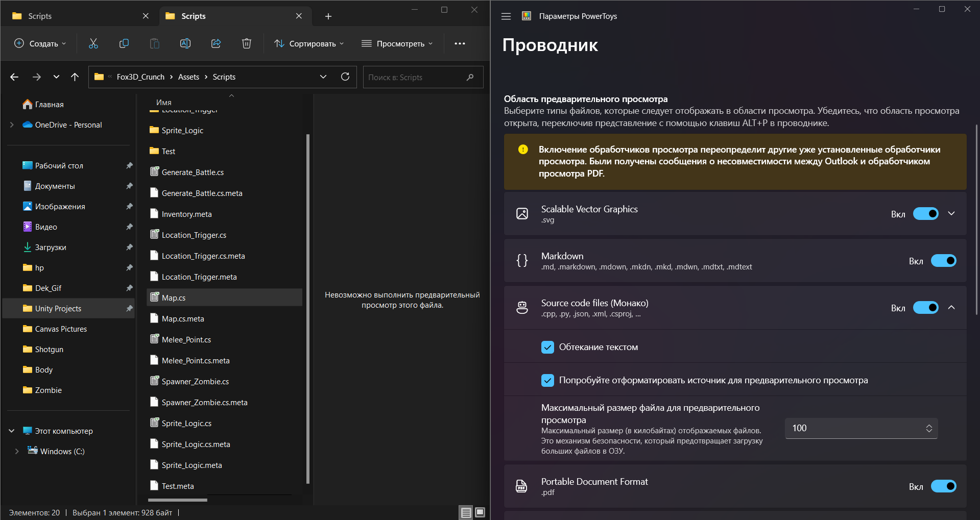The height and width of the screenshot is (520, 980).
Task: Open the PowerToys navigation hamburger menu
Action: [506, 16]
